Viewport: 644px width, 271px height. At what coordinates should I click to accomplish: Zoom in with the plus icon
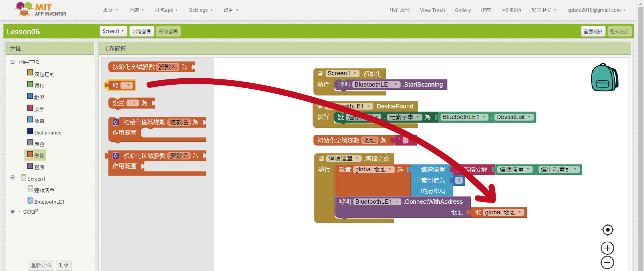(607, 248)
